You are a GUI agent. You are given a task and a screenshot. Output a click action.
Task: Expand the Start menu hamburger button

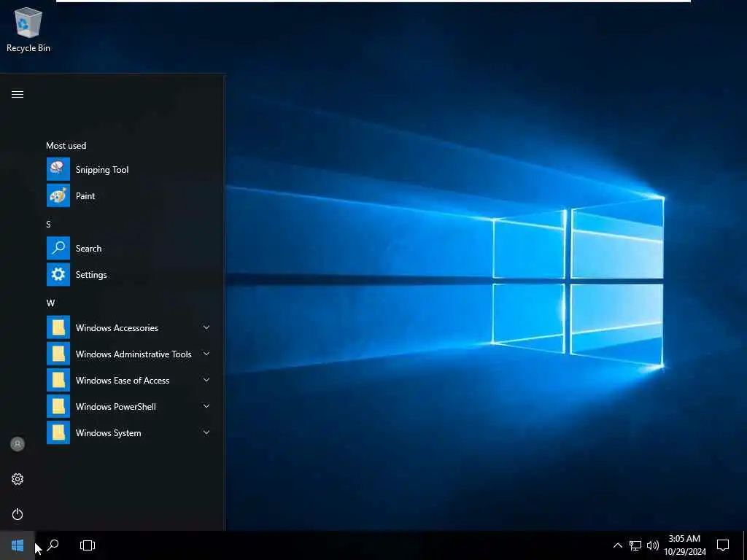pos(18,94)
